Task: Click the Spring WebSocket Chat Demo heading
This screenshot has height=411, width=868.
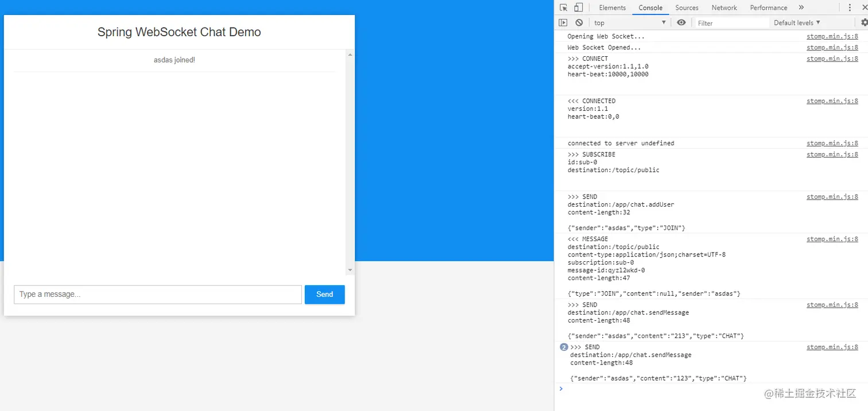Action: (179, 32)
